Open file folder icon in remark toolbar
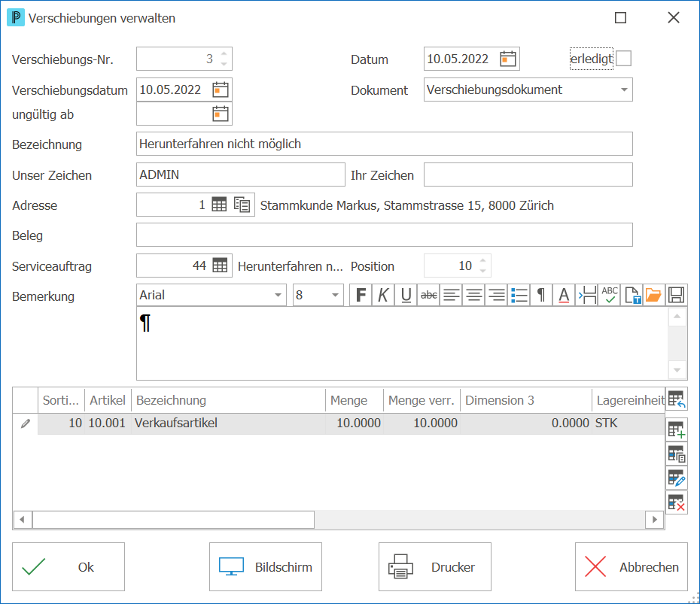The image size is (700, 604). click(x=653, y=295)
